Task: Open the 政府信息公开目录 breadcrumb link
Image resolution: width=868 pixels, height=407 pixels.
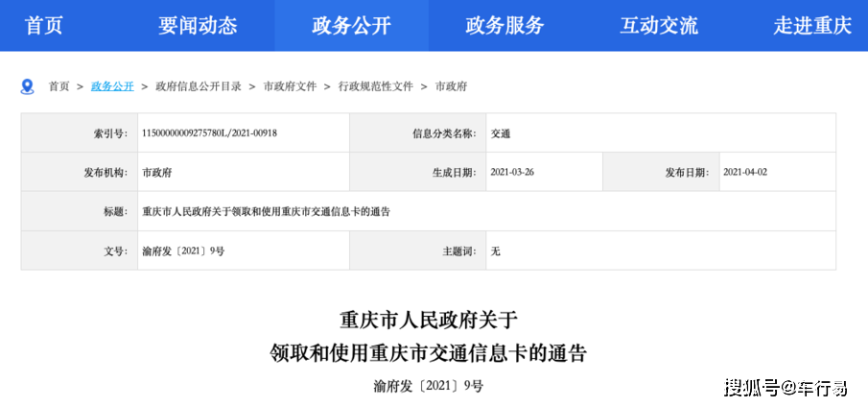Action: pos(199,86)
